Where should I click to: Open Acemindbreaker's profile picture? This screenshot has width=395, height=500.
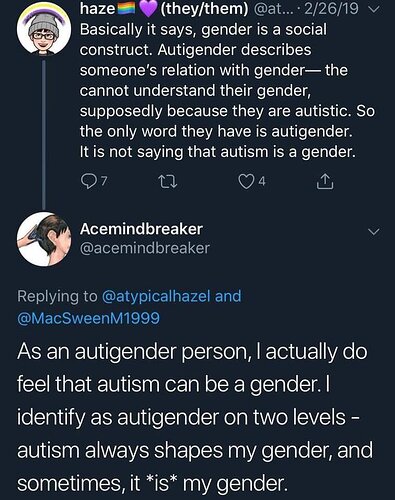(x=44, y=239)
